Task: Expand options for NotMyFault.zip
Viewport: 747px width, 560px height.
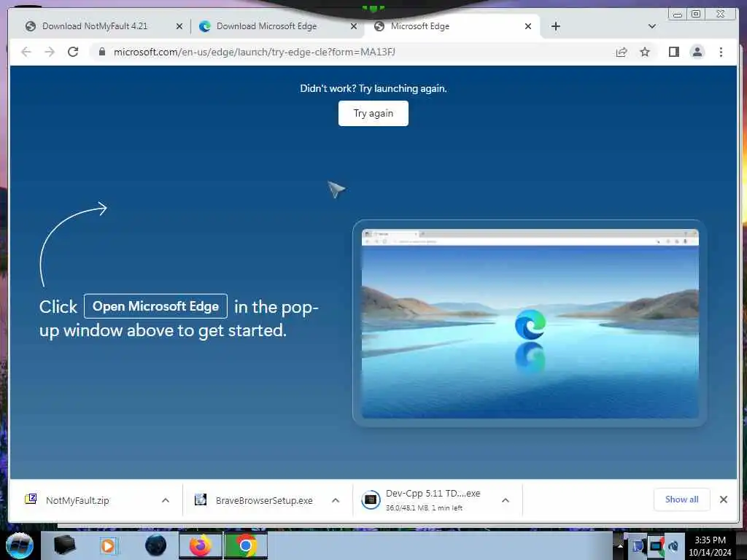Action: (x=166, y=500)
